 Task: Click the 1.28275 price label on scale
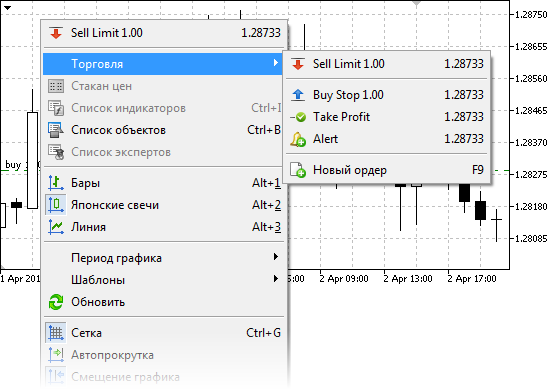click(531, 174)
